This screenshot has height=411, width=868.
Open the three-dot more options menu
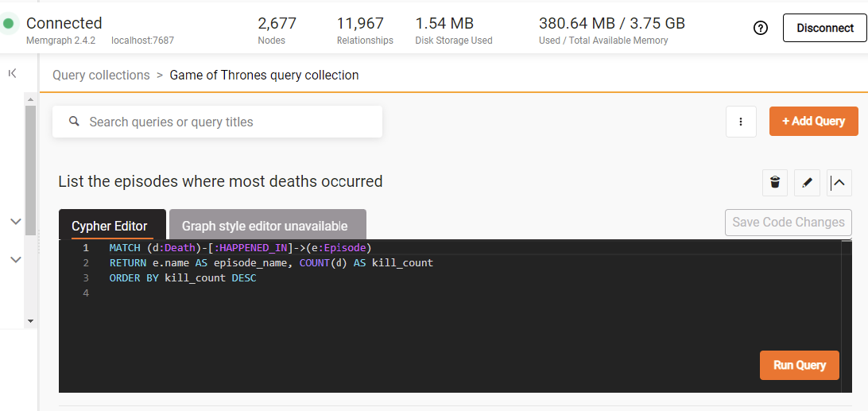click(x=742, y=122)
